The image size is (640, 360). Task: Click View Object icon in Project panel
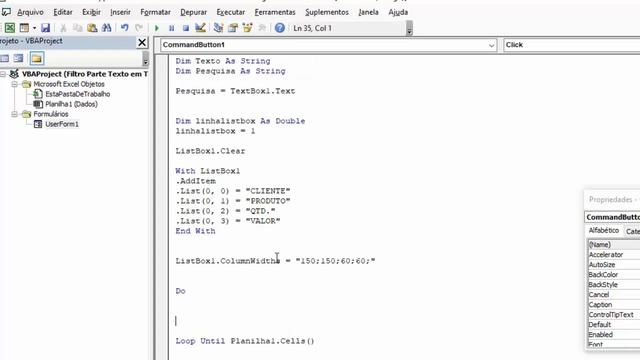[18, 58]
